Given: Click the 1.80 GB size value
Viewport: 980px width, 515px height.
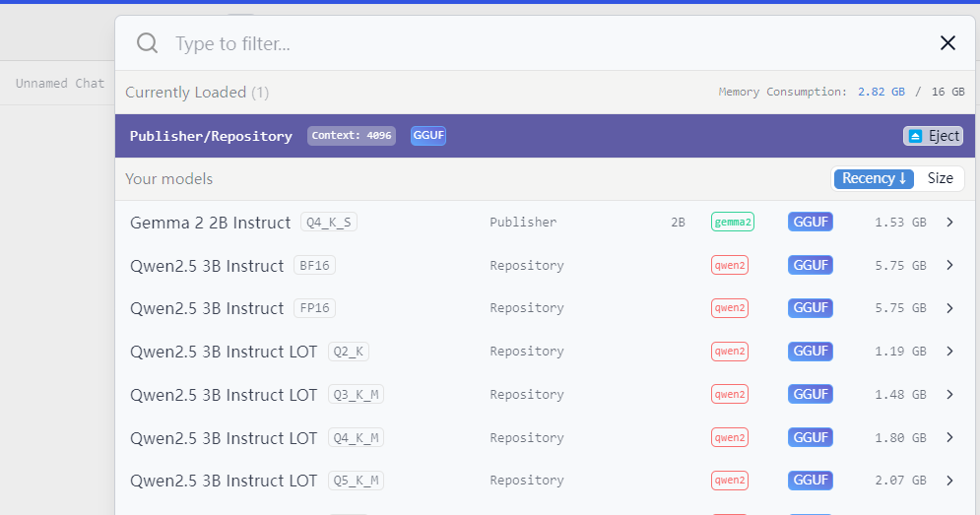Looking at the screenshot, I should (x=900, y=437).
